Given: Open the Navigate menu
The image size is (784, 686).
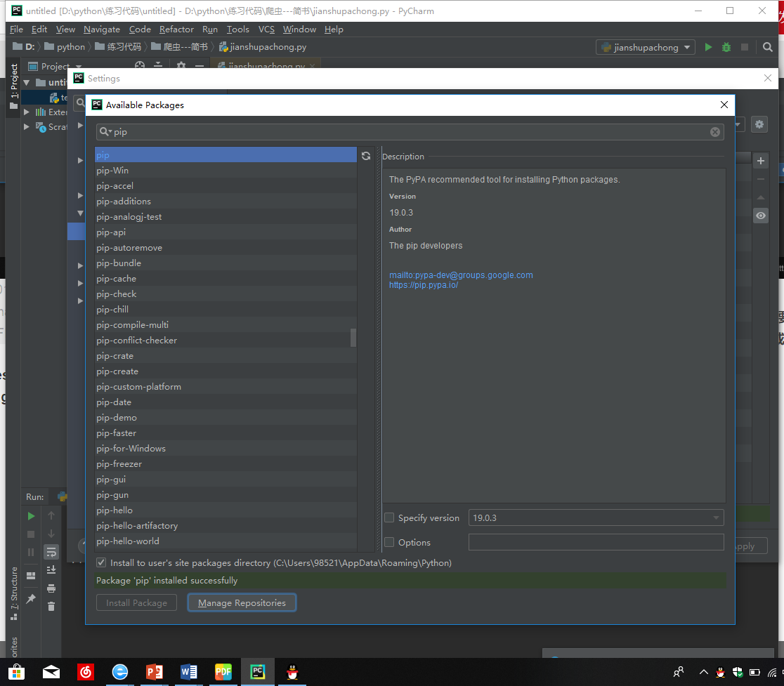Looking at the screenshot, I should [101, 29].
